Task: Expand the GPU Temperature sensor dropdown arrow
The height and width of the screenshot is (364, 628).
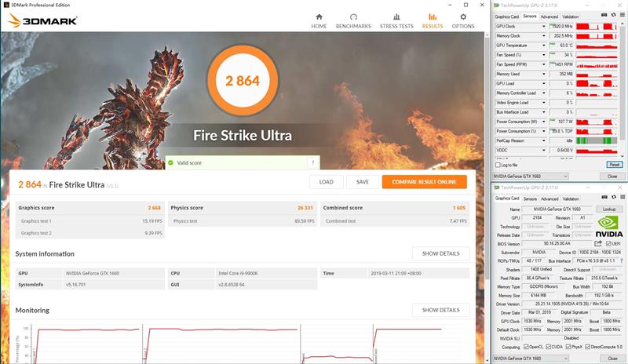Action: 543,45
